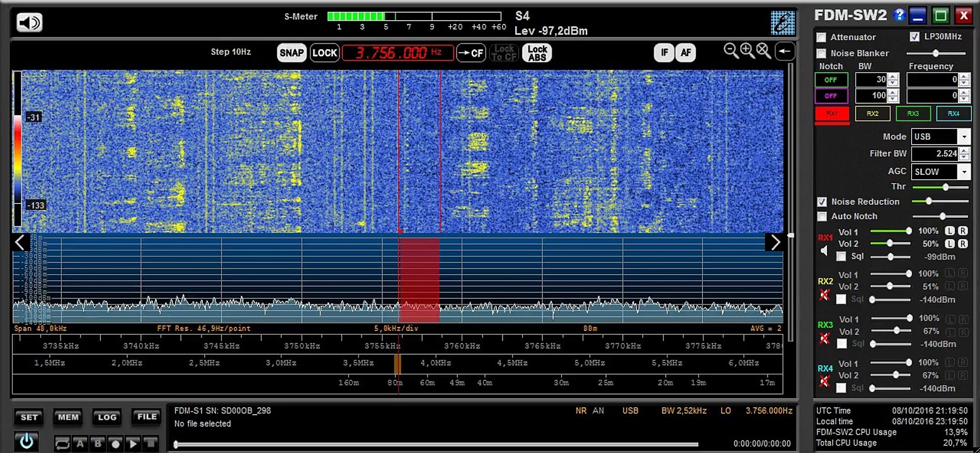Toggle the green notch OFF button

point(831,80)
